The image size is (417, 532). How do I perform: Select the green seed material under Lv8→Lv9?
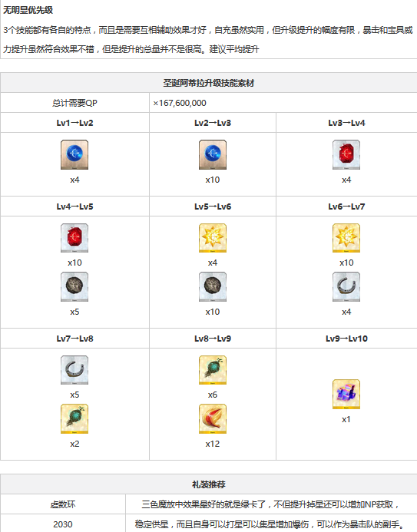pos(213,370)
